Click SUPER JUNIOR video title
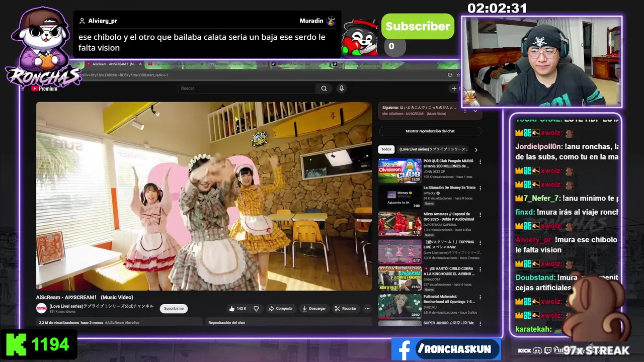Screen dimensions: 644x362 pyautogui.click(x=448, y=323)
